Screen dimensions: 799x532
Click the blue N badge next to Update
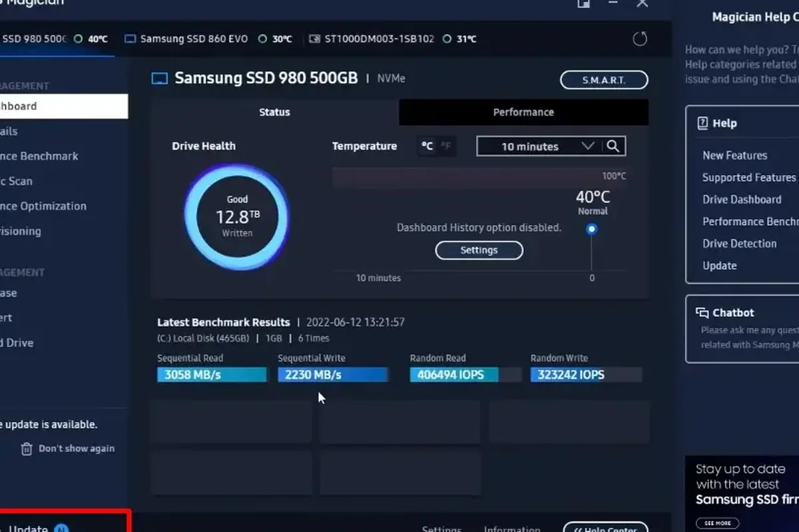(61, 529)
